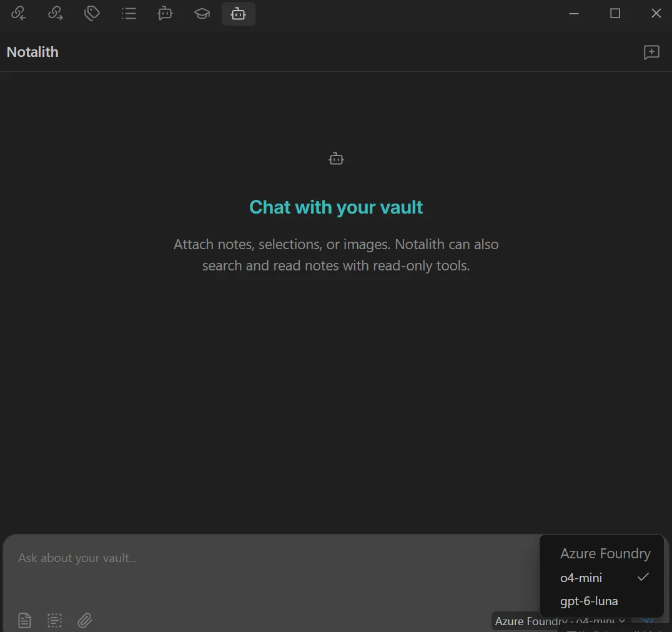Open the backlinks panel icon
672x632 pixels.
click(19, 14)
